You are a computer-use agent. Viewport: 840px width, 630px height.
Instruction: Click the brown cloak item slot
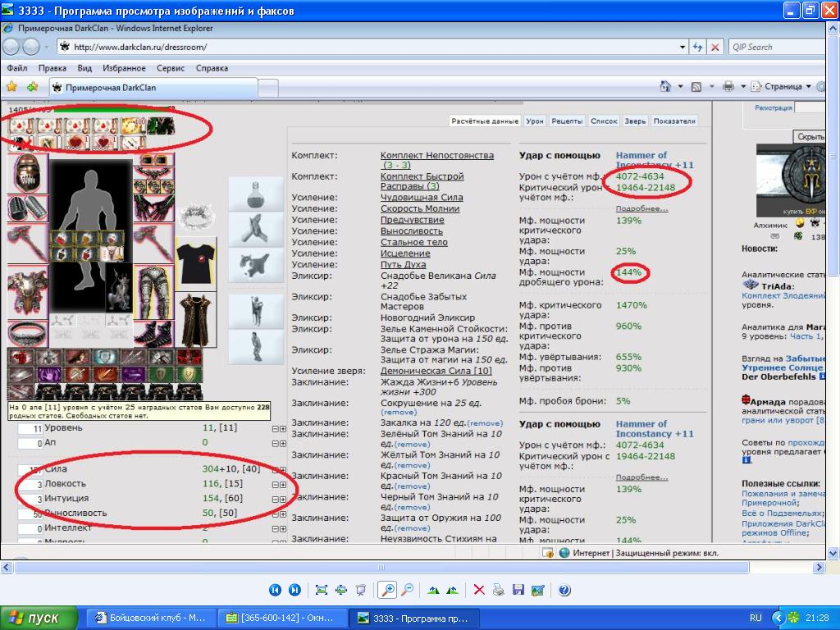(x=196, y=320)
